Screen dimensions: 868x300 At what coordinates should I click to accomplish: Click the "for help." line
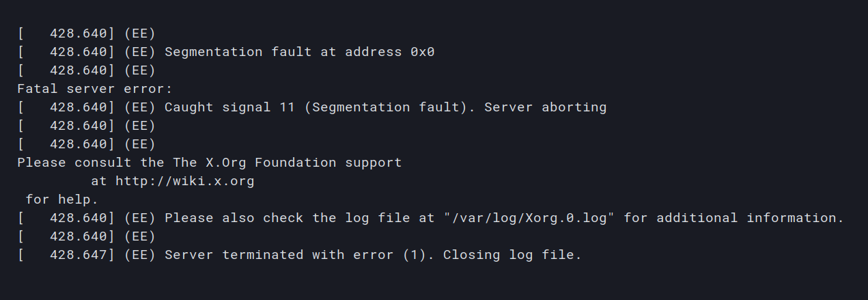62,200
